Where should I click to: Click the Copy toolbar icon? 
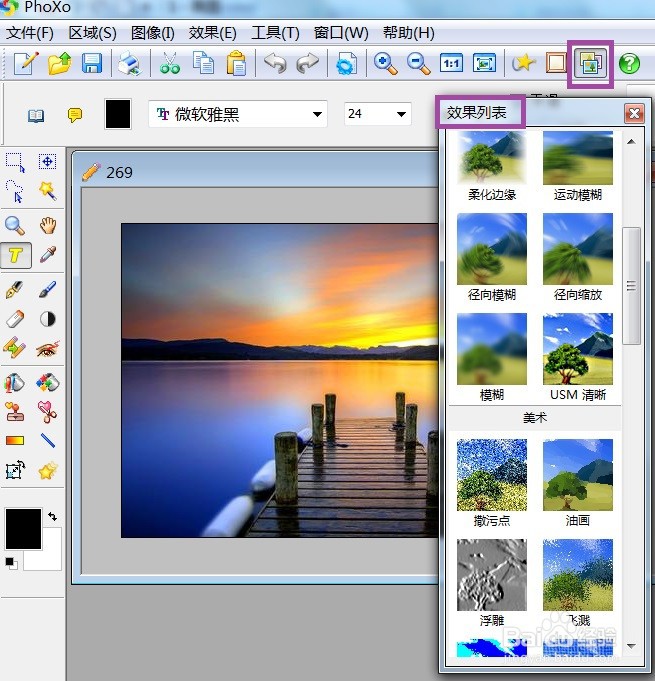(203, 63)
